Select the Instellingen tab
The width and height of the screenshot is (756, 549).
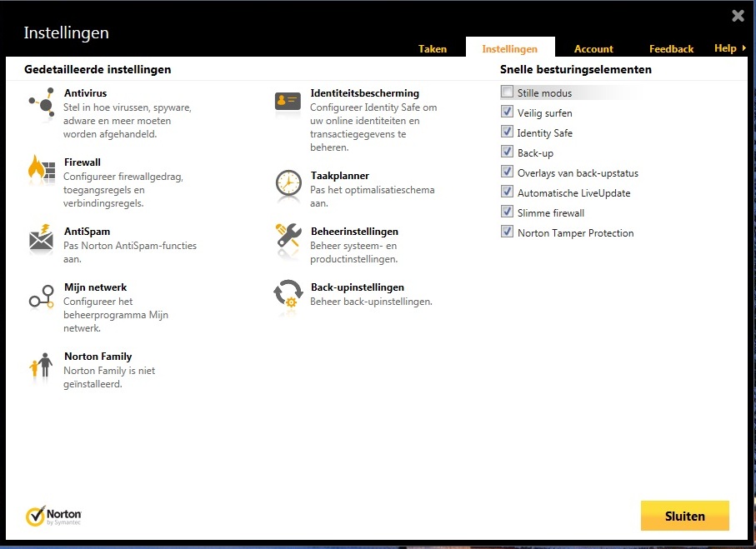click(x=509, y=48)
